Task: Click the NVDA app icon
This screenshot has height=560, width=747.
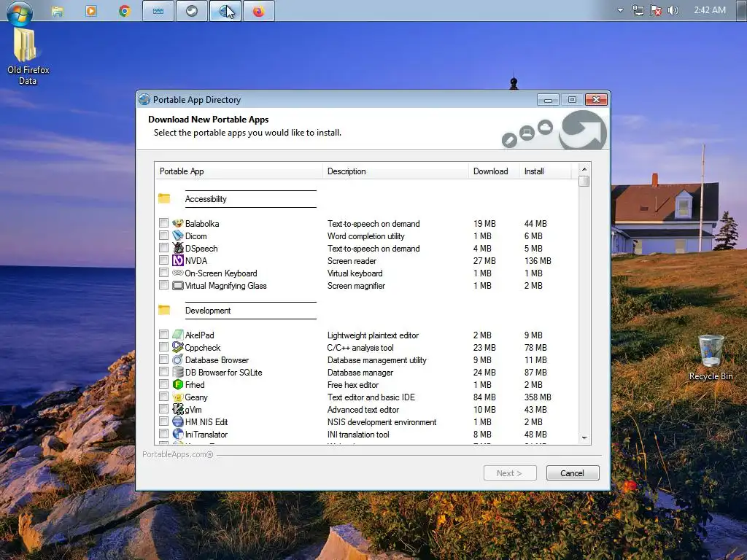Action: click(x=178, y=260)
